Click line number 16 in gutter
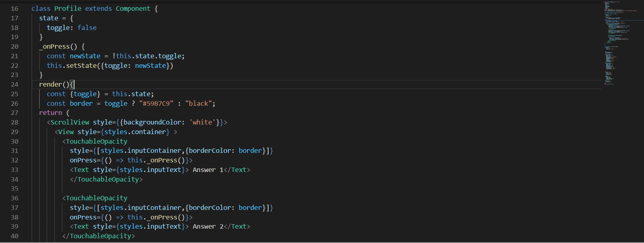This screenshot has height=243, width=644. [x=15, y=8]
